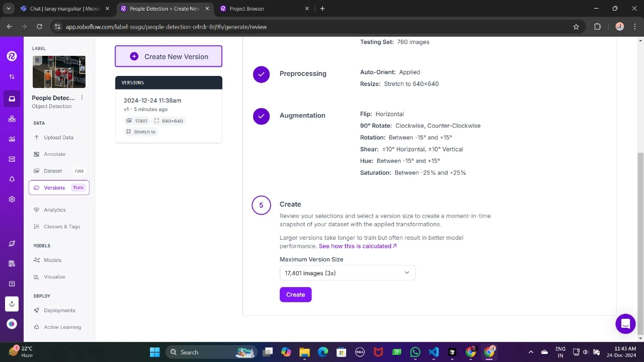644x362 pixels.
Task: Follow the See how this is calculated link
Action: tap(358, 246)
